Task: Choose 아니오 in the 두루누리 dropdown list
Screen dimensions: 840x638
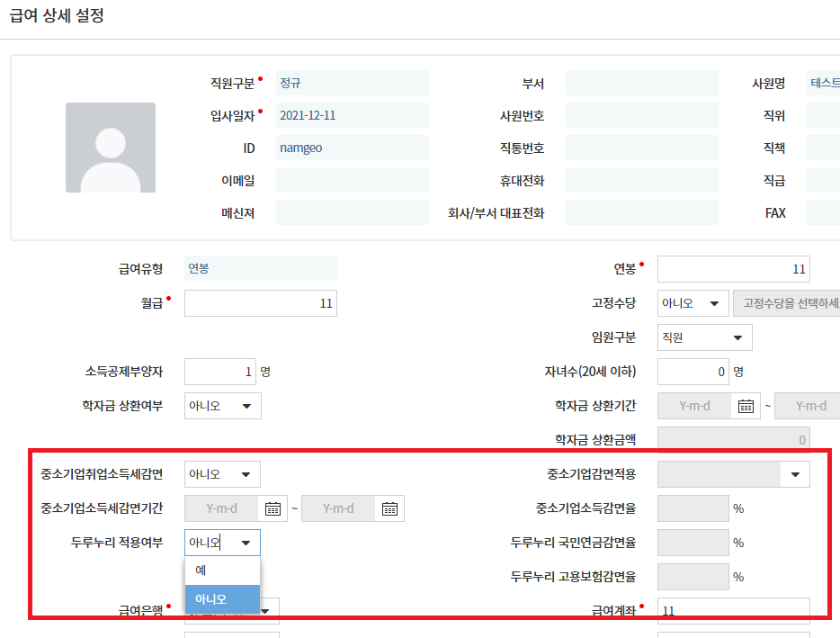Action: pyautogui.click(x=222, y=598)
